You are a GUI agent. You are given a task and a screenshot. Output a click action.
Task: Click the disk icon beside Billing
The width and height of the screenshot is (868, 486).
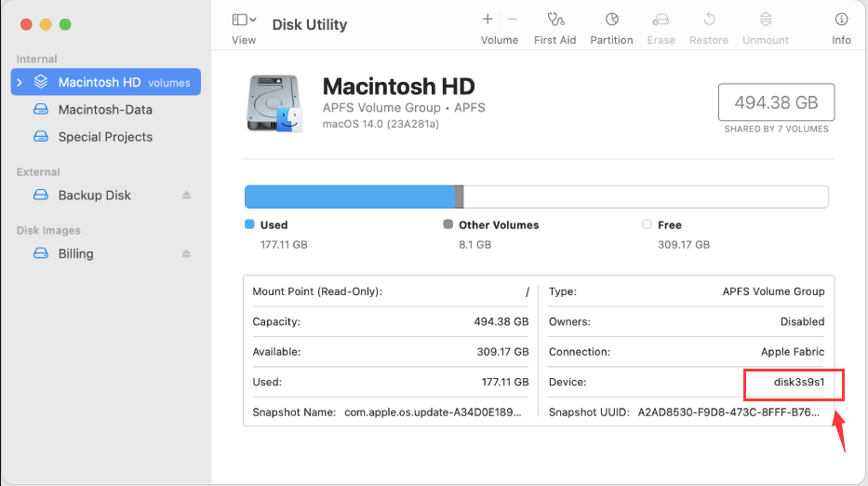pyautogui.click(x=41, y=253)
